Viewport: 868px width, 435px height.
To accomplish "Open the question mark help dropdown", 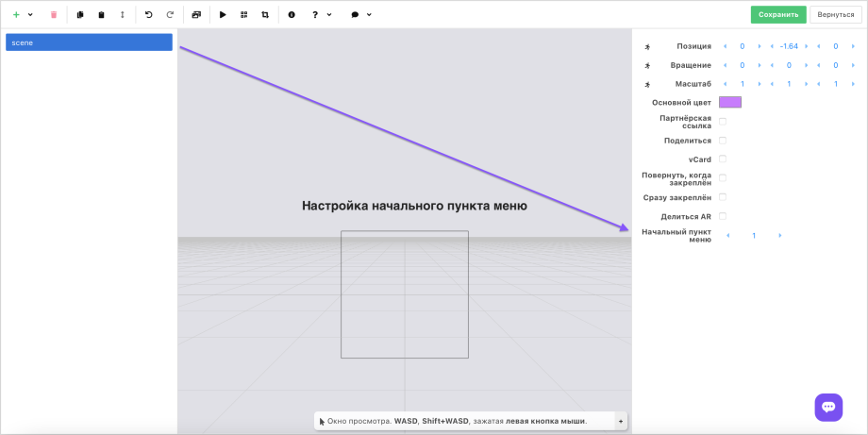I will tap(321, 15).
